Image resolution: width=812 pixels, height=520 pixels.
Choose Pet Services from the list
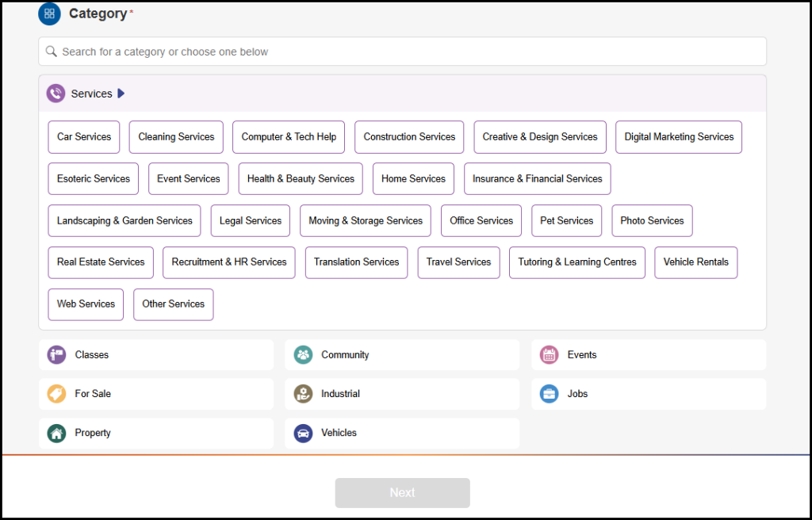coord(566,220)
